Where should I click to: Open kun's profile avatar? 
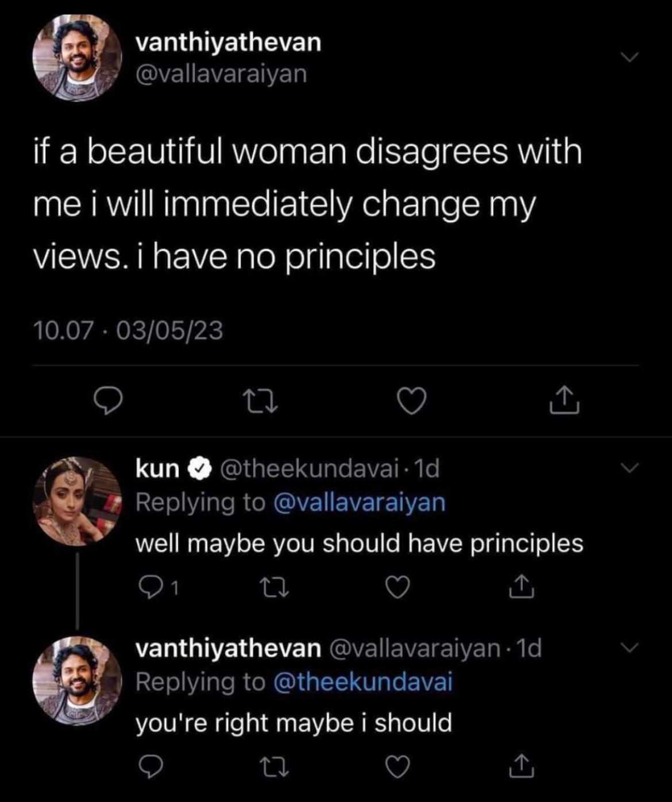coord(77,501)
